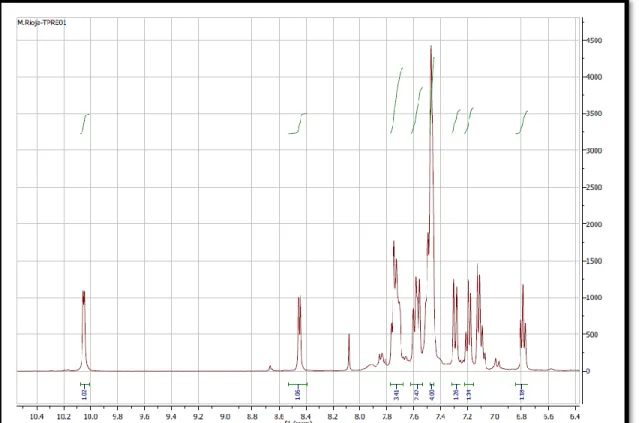Click the spectrum title M.Rioja-TPRE01

(x=42, y=23)
